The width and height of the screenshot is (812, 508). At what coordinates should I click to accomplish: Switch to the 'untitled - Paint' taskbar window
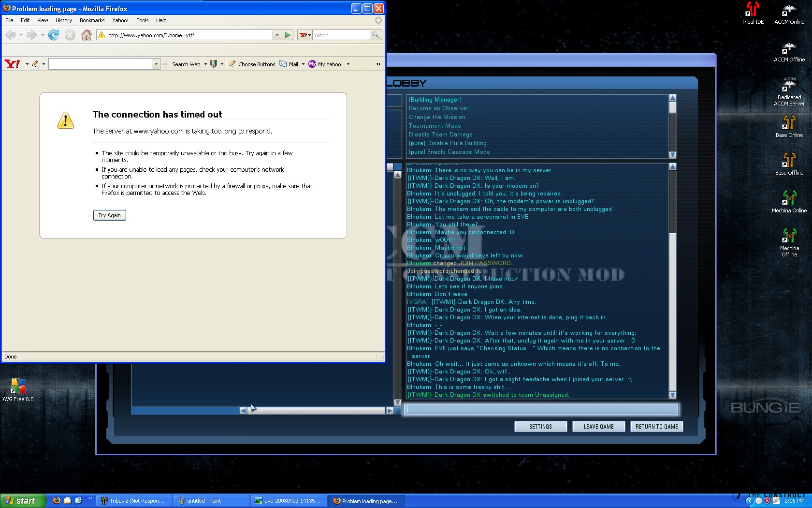click(211, 501)
